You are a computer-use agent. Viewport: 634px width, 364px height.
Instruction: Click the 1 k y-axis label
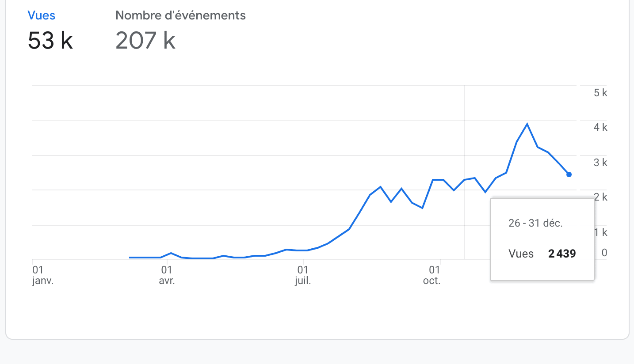coord(600,232)
